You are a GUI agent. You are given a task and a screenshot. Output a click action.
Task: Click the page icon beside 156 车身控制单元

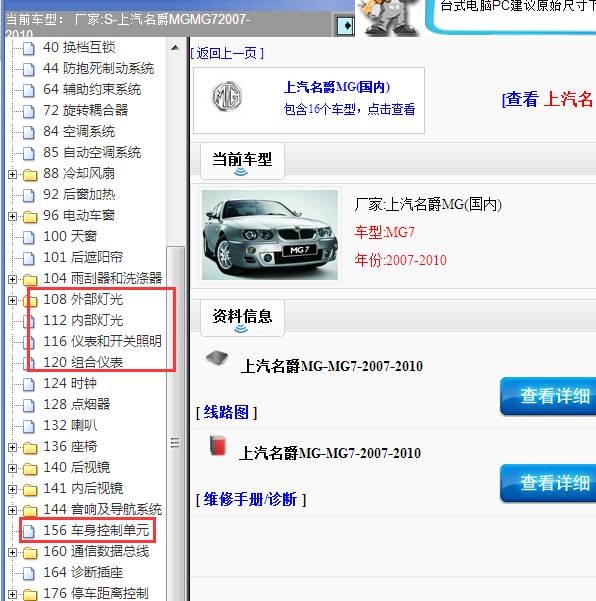[x=28, y=531]
